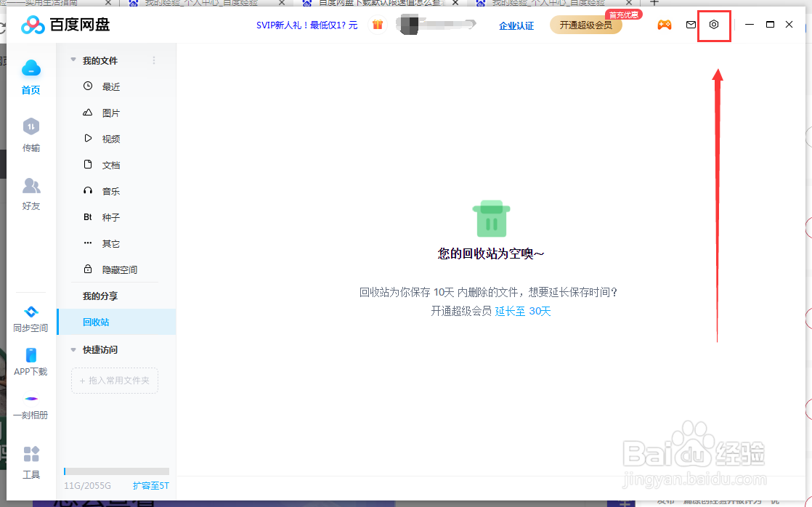812x507 pixels.
Task: Select the 传输 transfer list icon
Action: pyautogui.click(x=31, y=135)
